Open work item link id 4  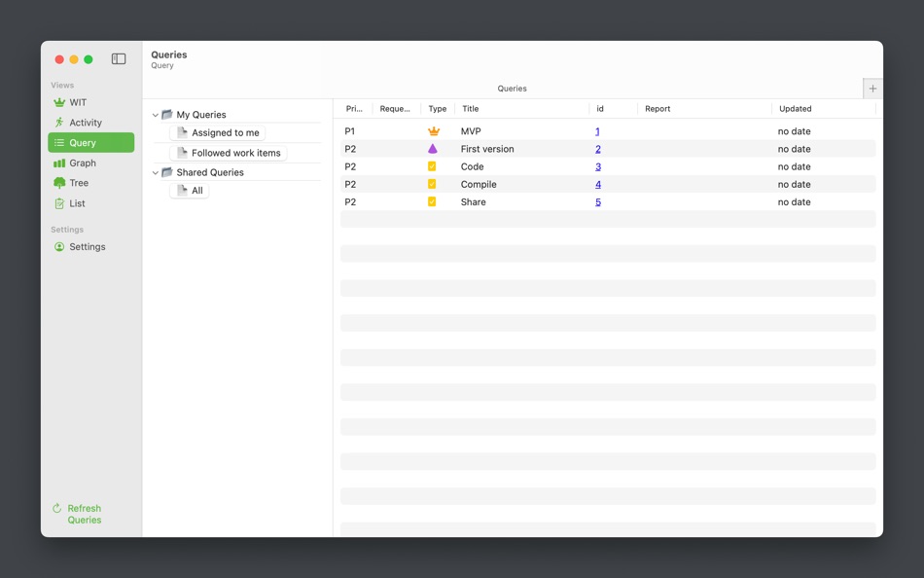(598, 185)
